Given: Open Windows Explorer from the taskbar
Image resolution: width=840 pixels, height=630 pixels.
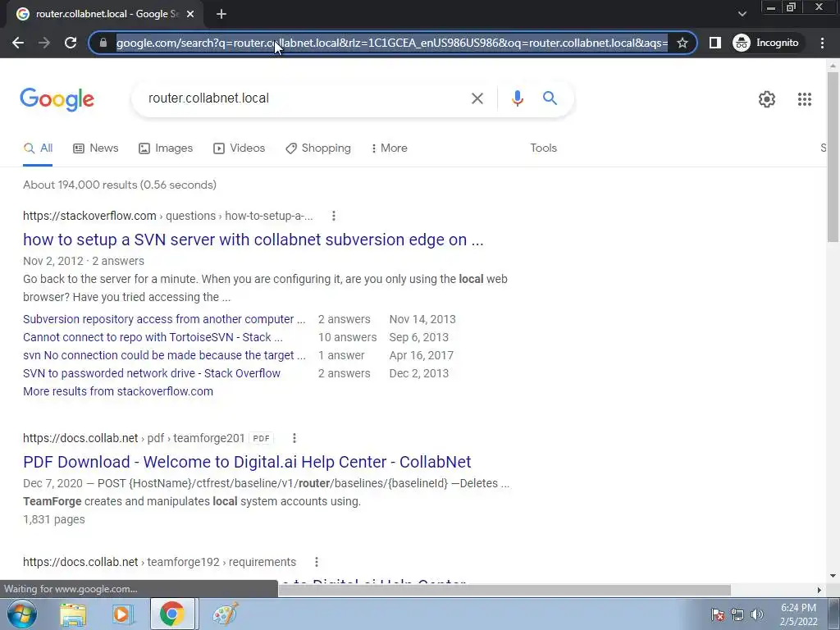Looking at the screenshot, I should (x=73, y=614).
